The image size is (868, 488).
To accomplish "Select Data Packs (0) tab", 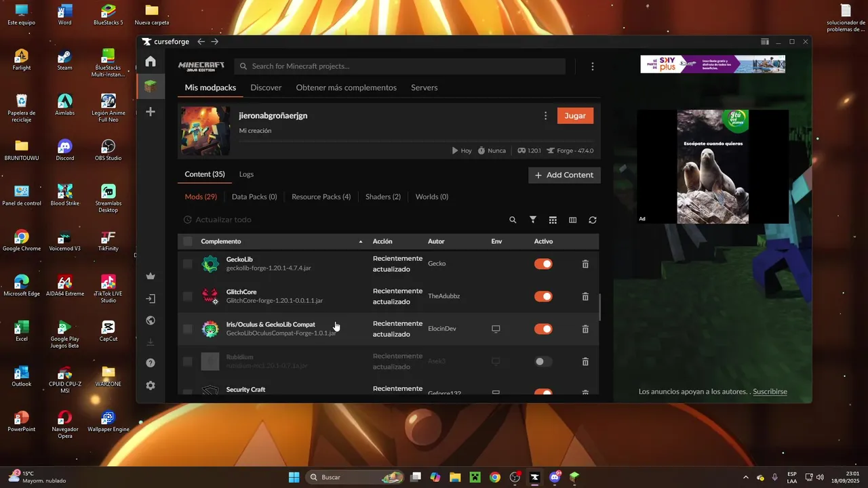I will (x=254, y=197).
